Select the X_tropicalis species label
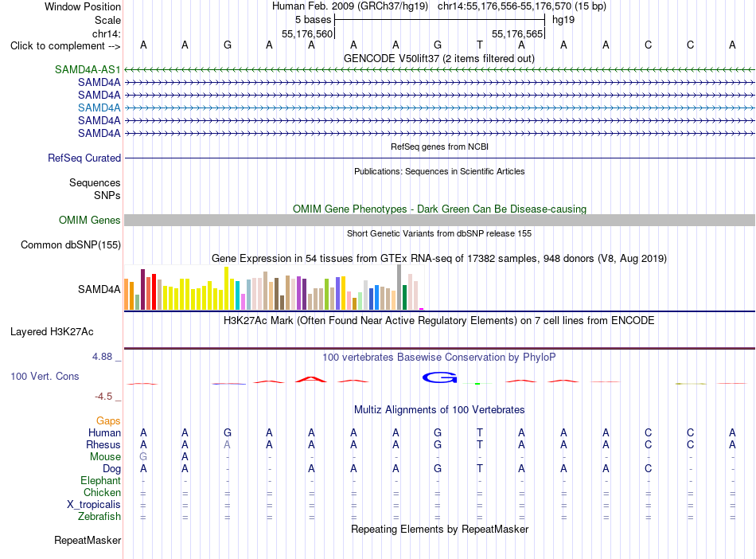The height and width of the screenshot is (559, 756). pos(94,505)
